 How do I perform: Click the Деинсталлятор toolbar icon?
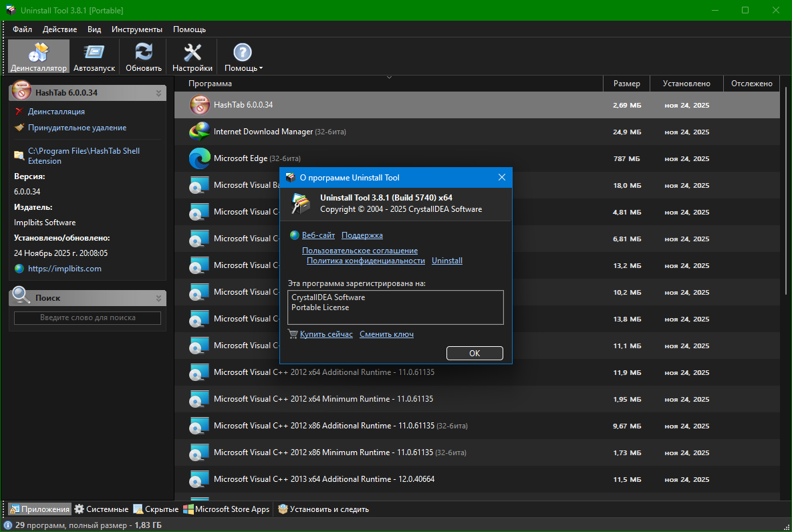[39, 53]
